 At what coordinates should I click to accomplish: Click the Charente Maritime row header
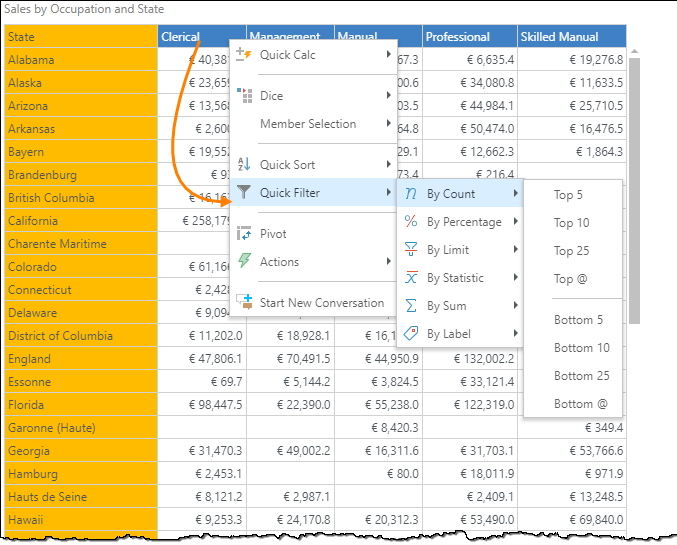tap(81, 244)
